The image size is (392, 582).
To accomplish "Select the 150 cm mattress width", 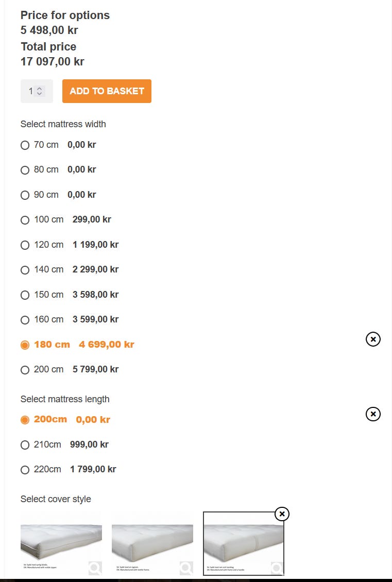I will tap(25, 295).
